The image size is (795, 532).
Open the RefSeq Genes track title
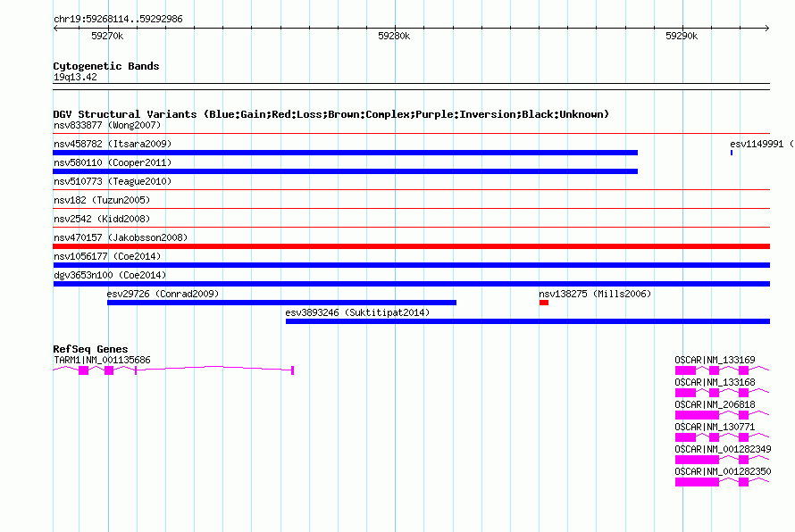[90, 349]
